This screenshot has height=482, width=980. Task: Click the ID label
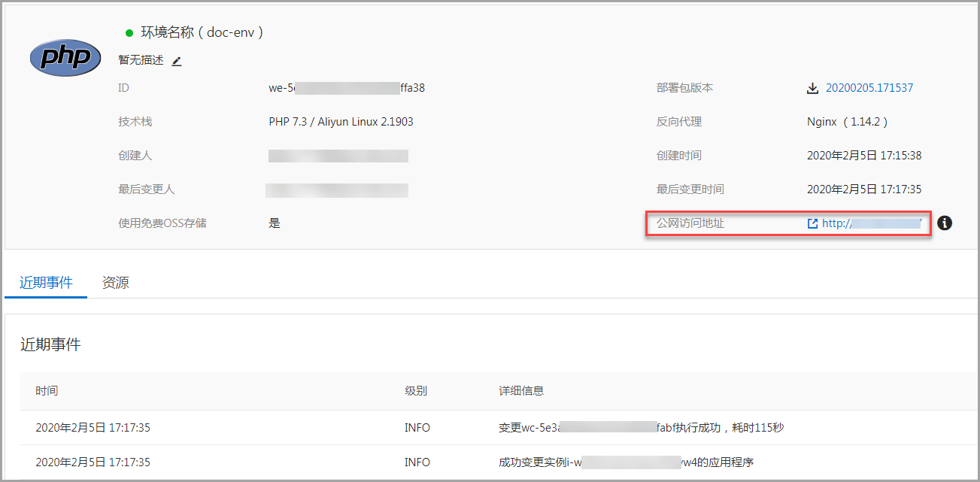pyautogui.click(x=123, y=88)
